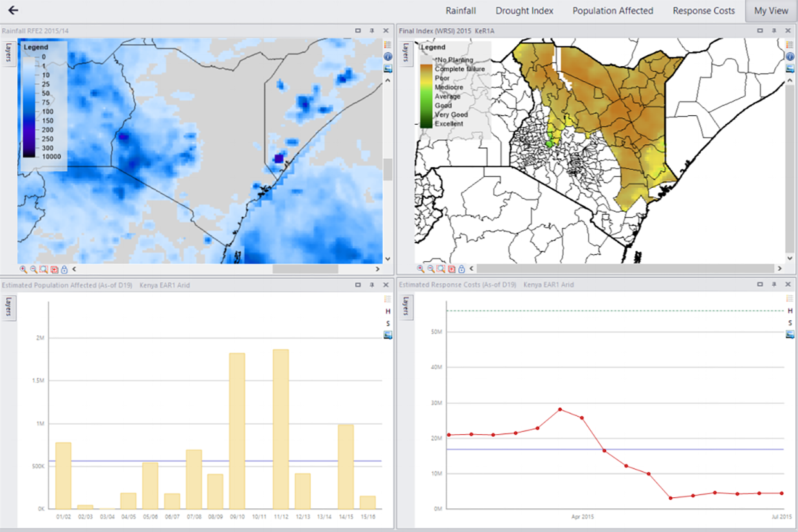Image resolution: width=798 pixels, height=532 pixels.
Task: Export the Final Index map as an image
Action: click(x=789, y=68)
